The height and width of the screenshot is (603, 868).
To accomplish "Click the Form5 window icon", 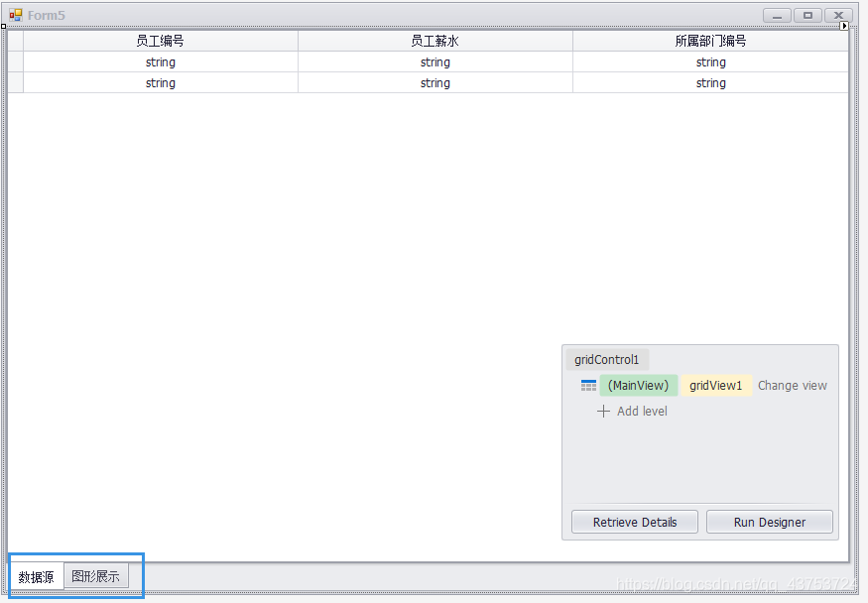I will click(x=16, y=15).
